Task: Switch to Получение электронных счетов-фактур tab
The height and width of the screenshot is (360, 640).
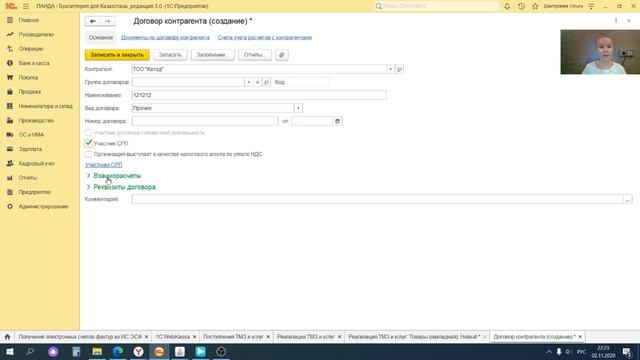Action: (80, 337)
